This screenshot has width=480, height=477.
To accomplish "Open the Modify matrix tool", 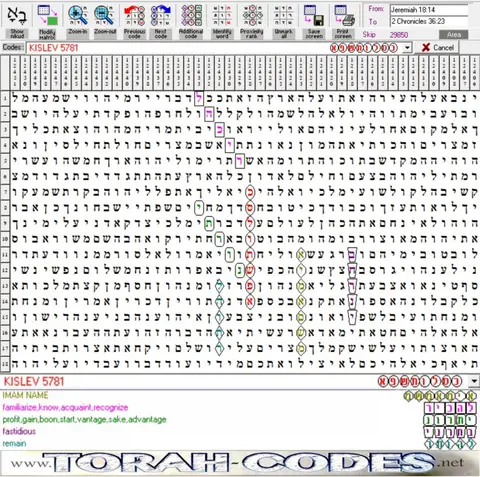I will pos(47,15).
